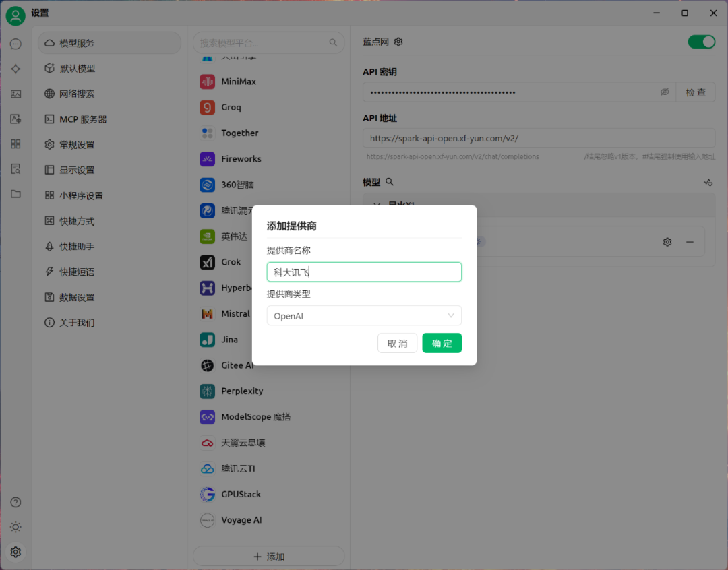Open the model row's gear settings
The width and height of the screenshot is (728, 570).
[667, 242]
